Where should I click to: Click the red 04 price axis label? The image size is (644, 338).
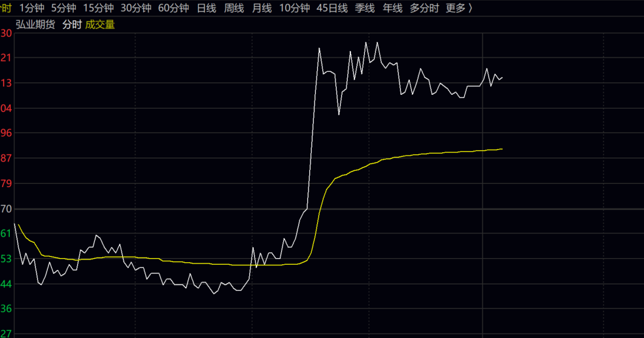pos(6,109)
